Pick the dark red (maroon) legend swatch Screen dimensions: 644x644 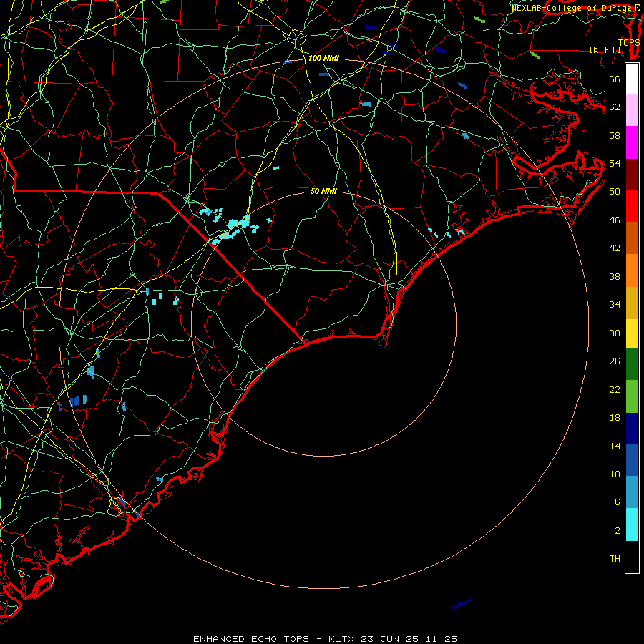click(632, 175)
